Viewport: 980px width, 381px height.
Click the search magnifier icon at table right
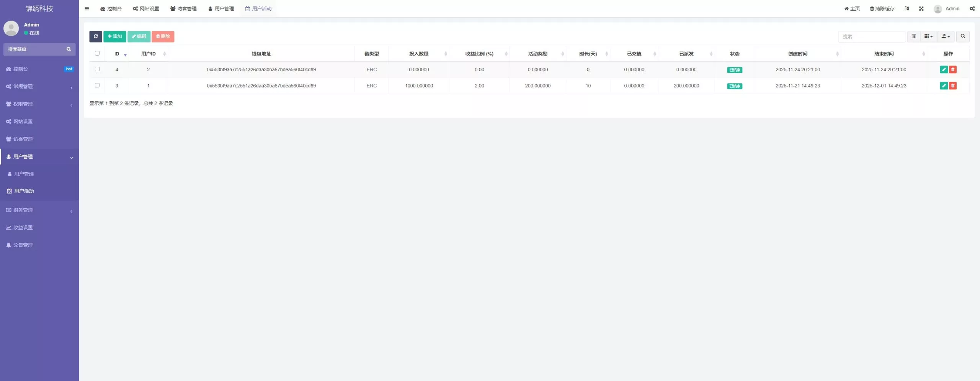963,36
